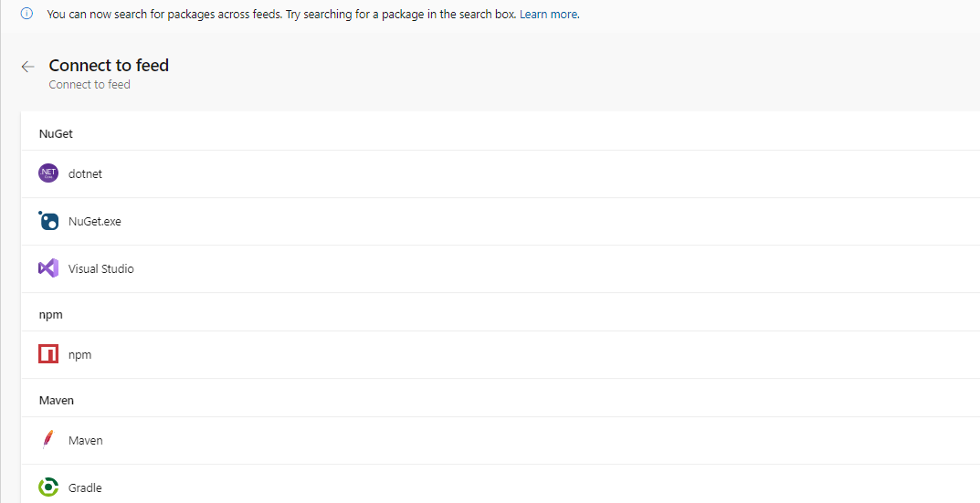Viewport: 980px width, 503px height.
Task: Pick the npm text label next to logo
Action: [x=79, y=354]
